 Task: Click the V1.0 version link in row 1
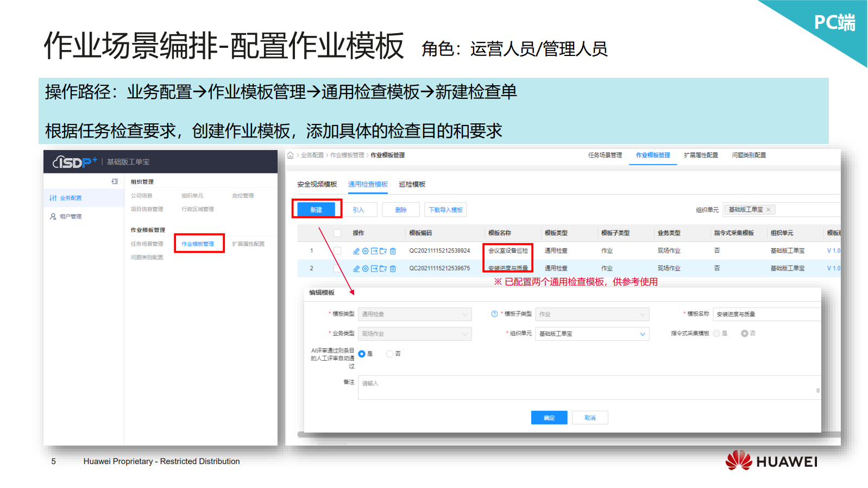pos(834,251)
